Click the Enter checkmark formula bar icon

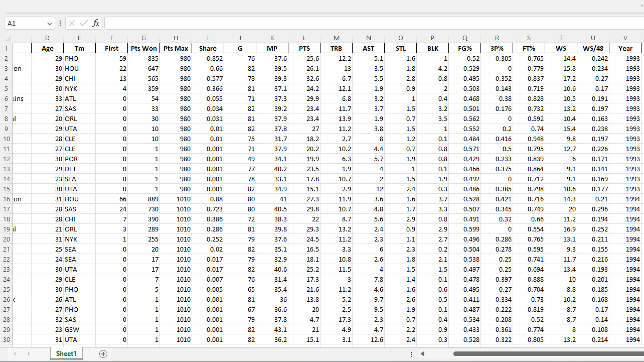(83, 23)
